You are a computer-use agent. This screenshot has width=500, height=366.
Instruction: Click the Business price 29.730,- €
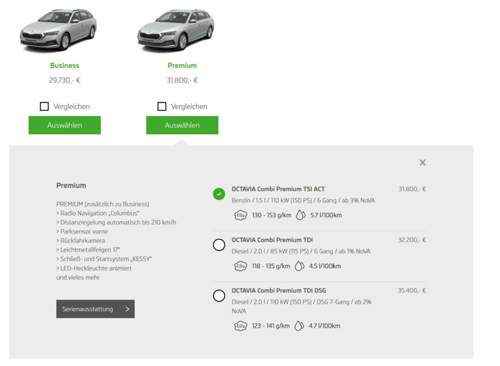[x=64, y=80]
